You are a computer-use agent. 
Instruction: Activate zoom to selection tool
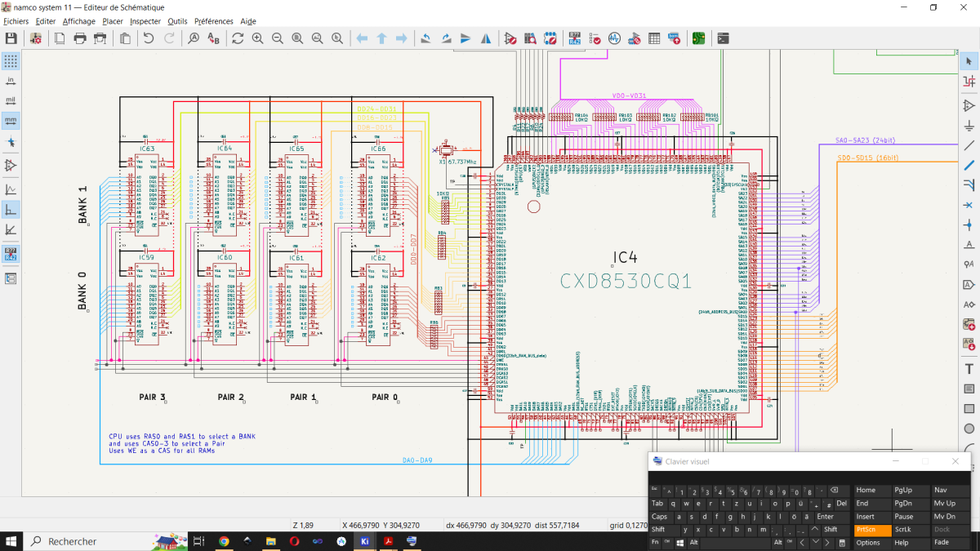tap(336, 38)
